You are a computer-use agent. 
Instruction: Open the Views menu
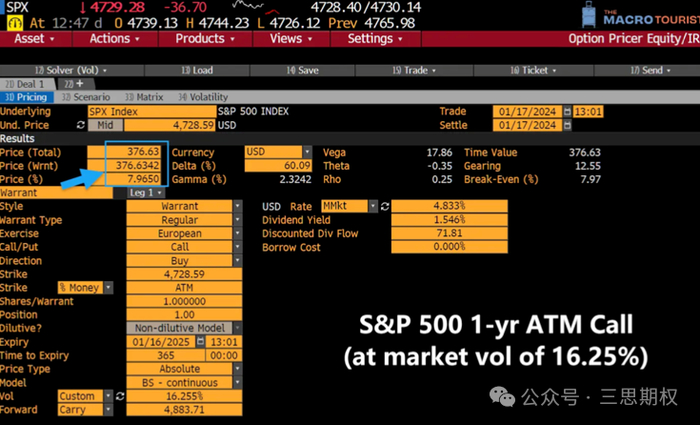pos(291,39)
